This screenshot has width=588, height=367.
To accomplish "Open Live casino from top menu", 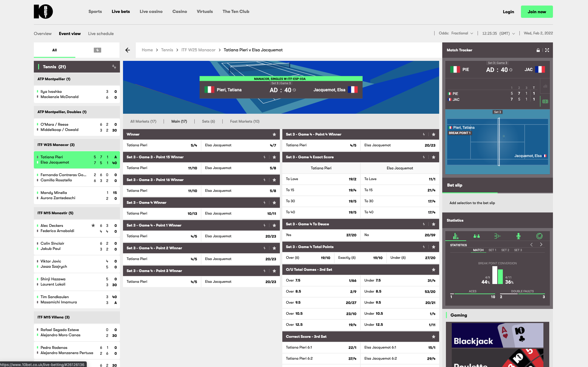I will (151, 11).
